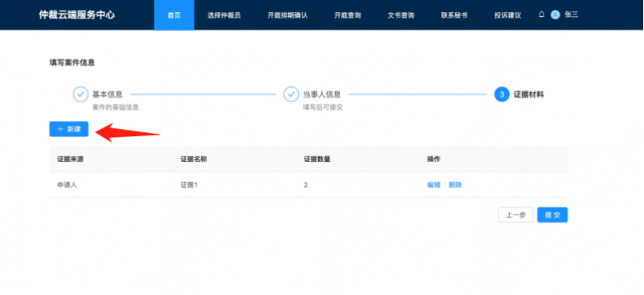Click the quantity value 2 cell
The height and width of the screenshot is (295, 644).
pyautogui.click(x=306, y=185)
